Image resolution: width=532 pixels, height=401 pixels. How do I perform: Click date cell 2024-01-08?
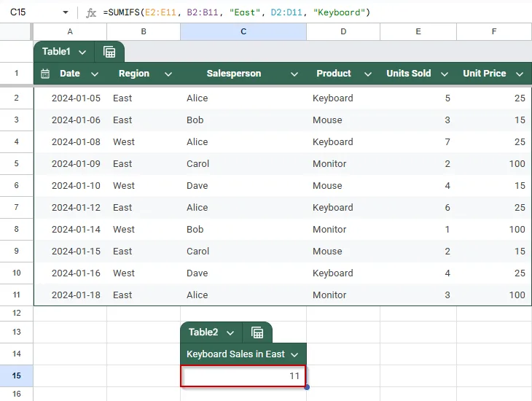(70, 142)
